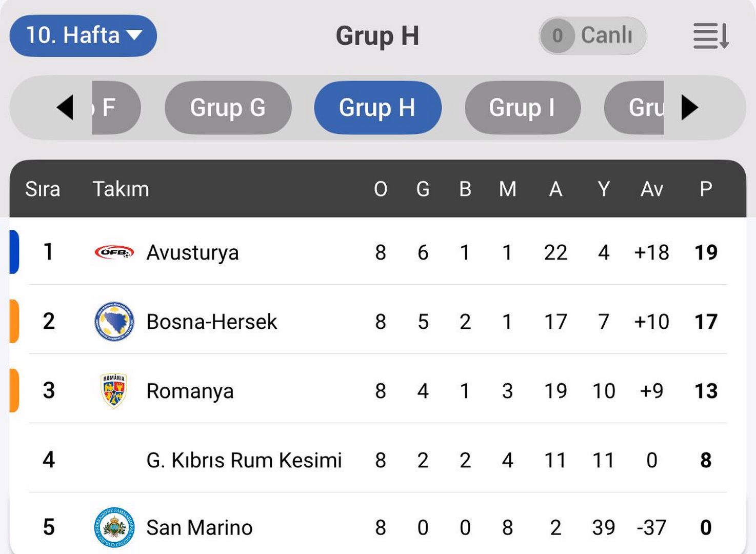This screenshot has width=756, height=554.
Task: Click the Romanya team crest
Action: [x=114, y=391]
